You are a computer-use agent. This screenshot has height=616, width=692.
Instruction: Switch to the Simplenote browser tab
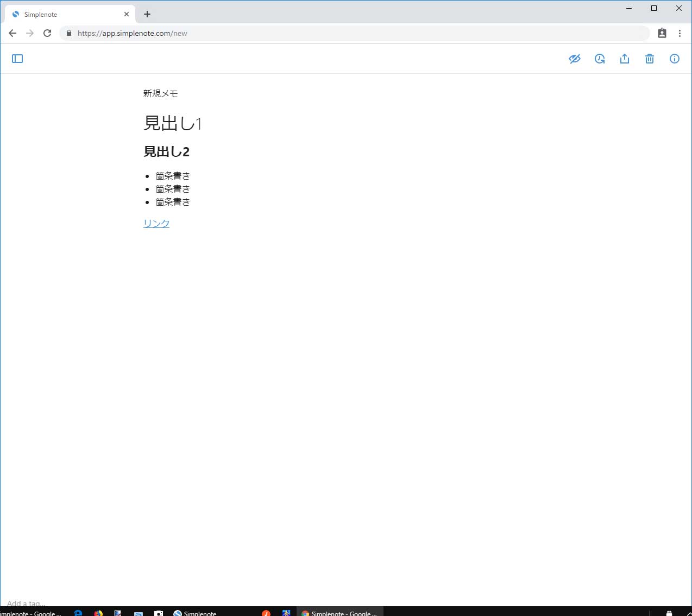tap(65, 14)
